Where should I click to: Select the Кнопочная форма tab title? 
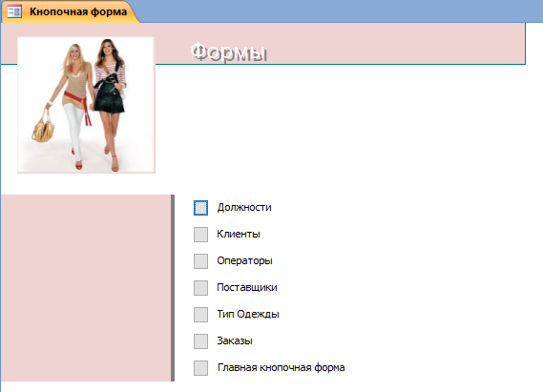[78, 11]
